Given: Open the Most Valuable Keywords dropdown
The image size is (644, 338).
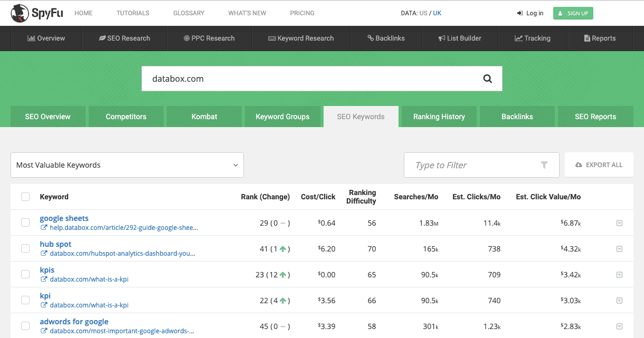Looking at the screenshot, I should tap(127, 165).
